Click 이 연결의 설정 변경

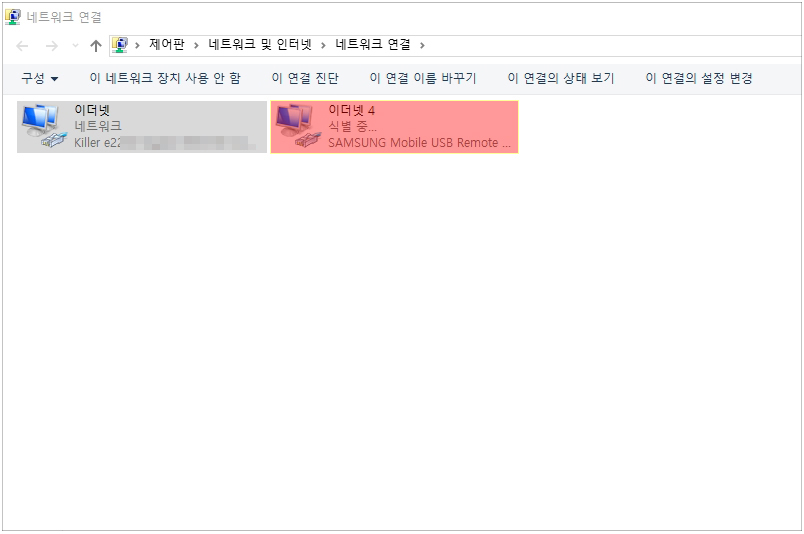click(x=699, y=78)
